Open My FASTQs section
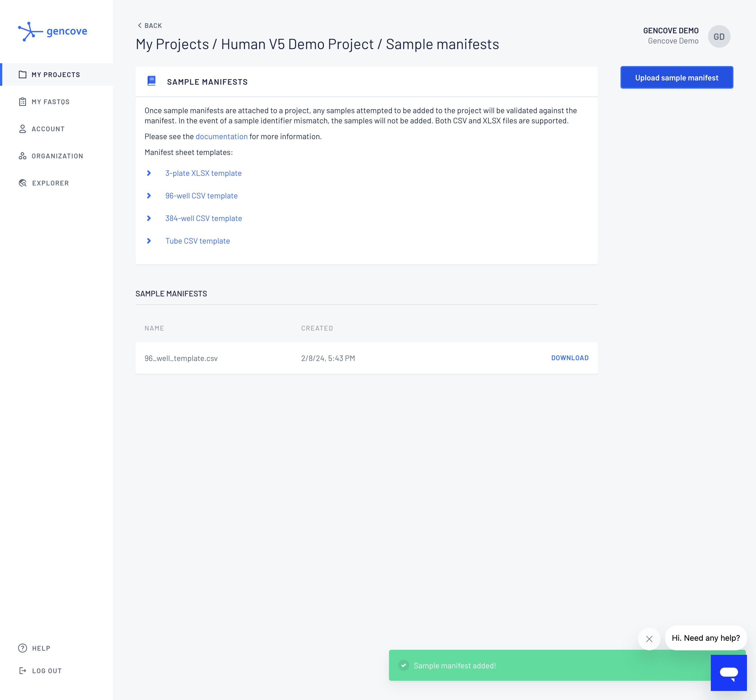Image resolution: width=756 pixels, height=700 pixels. click(50, 102)
